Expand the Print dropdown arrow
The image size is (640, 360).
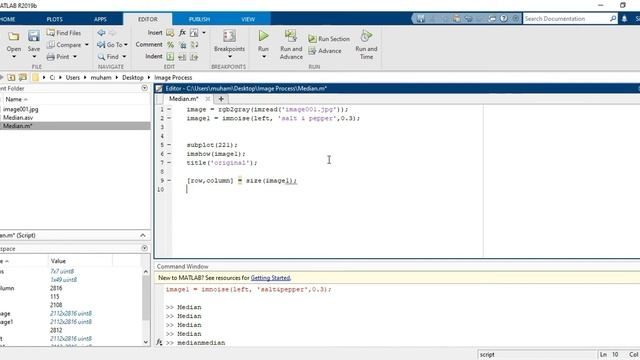point(75,57)
